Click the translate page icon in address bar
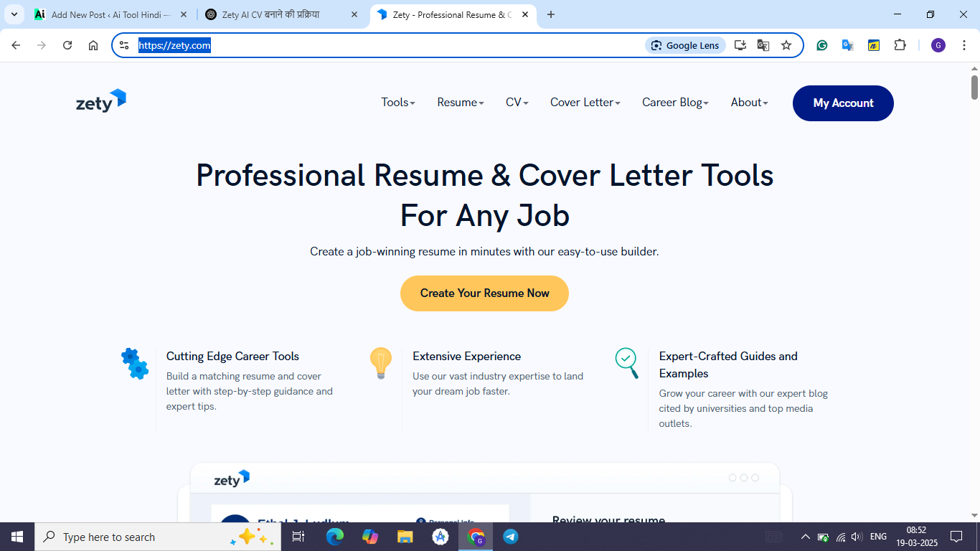The image size is (980, 551). click(x=763, y=45)
